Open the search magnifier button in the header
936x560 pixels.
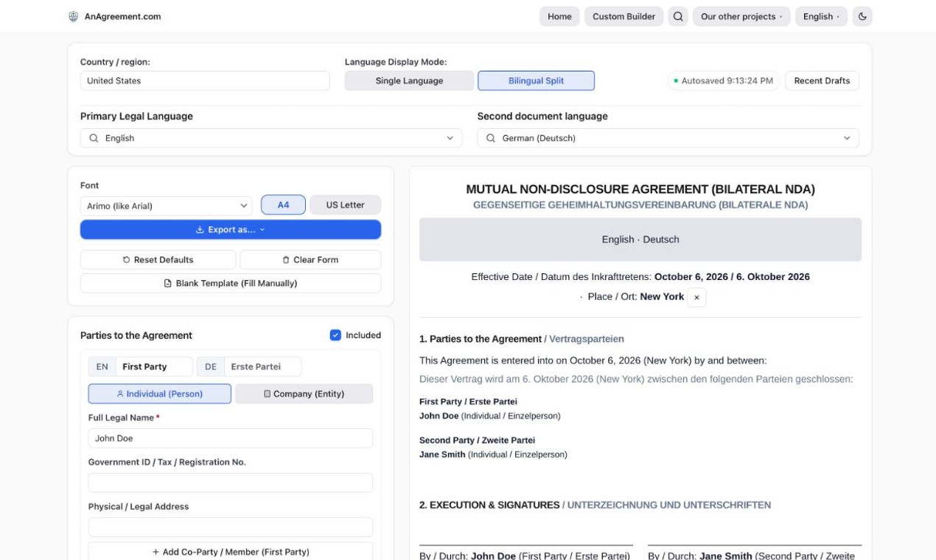[678, 16]
